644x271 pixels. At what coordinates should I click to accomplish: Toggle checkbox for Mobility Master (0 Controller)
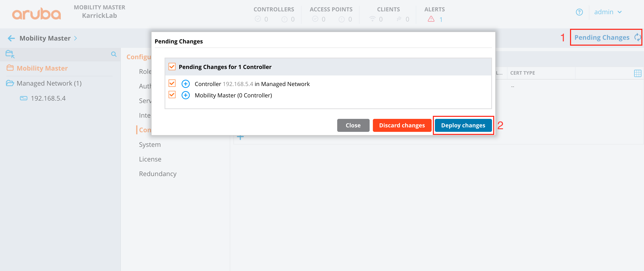[172, 95]
